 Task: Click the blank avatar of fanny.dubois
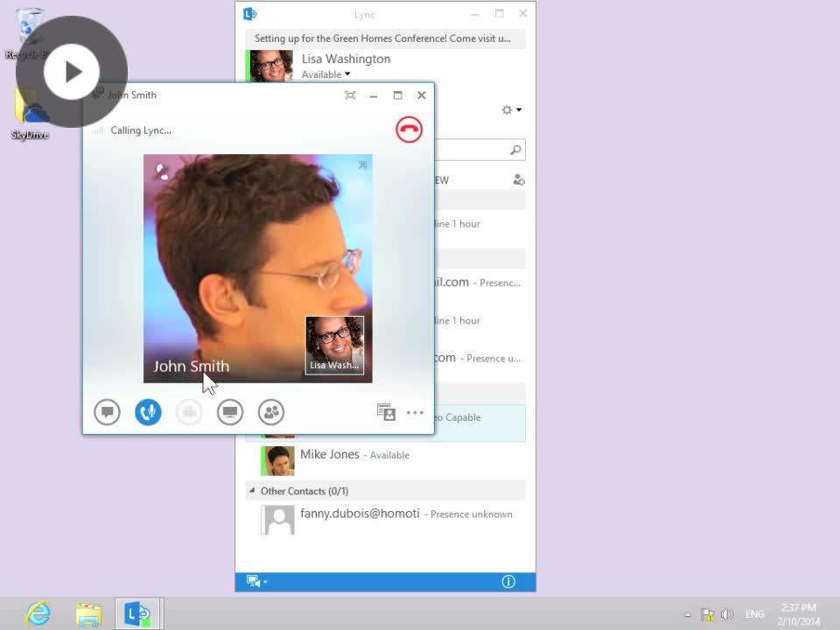point(277,520)
